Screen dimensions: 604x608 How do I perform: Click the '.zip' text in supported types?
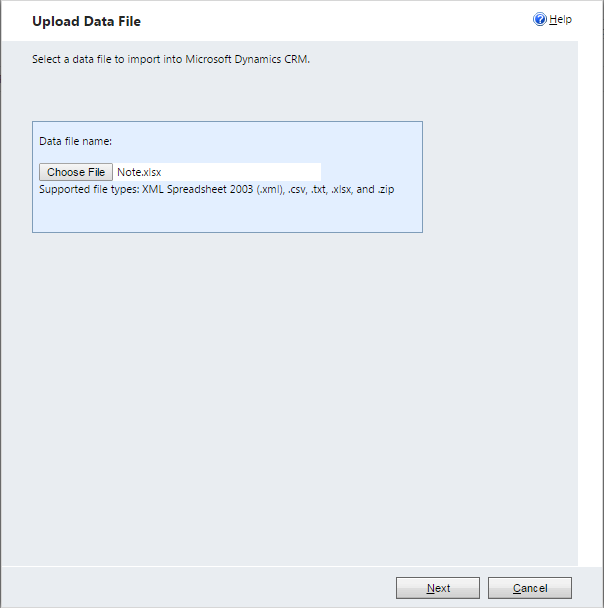383,189
